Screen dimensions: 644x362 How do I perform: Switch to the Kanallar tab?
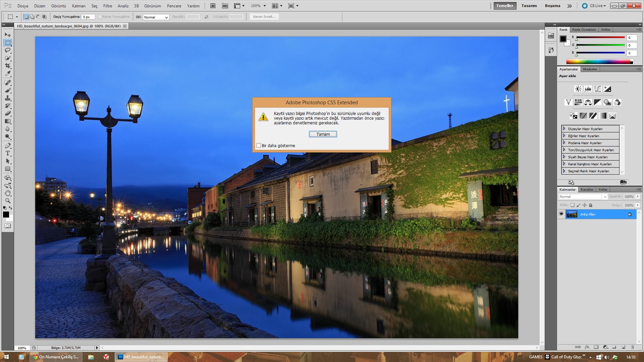(x=587, y=189)
